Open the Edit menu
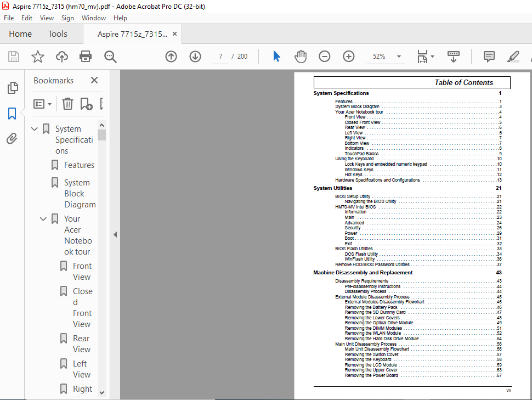 27,18
